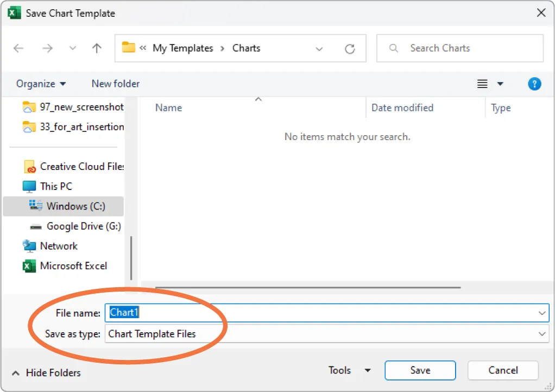This screenshot has height=392, width=555.
Task: Navigate to My Templates via the breadcrumb
Action: tap(184, 48)
